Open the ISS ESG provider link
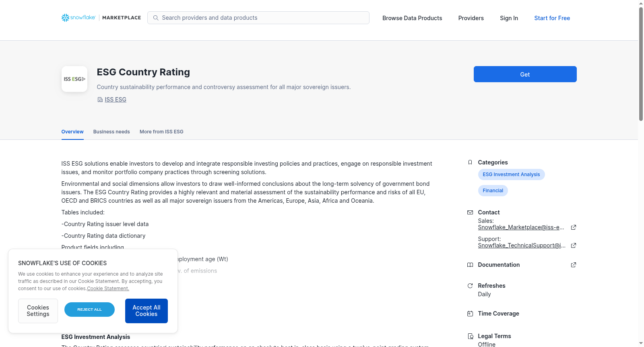Screen dimensions: 644x347 pos(116,100)
